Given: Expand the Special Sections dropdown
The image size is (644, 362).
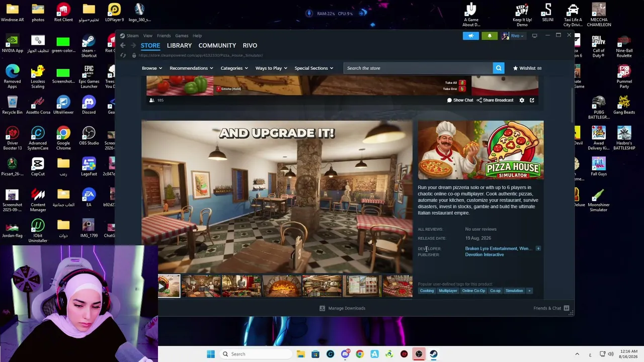Looking at the screenshot, I should 314,68.
